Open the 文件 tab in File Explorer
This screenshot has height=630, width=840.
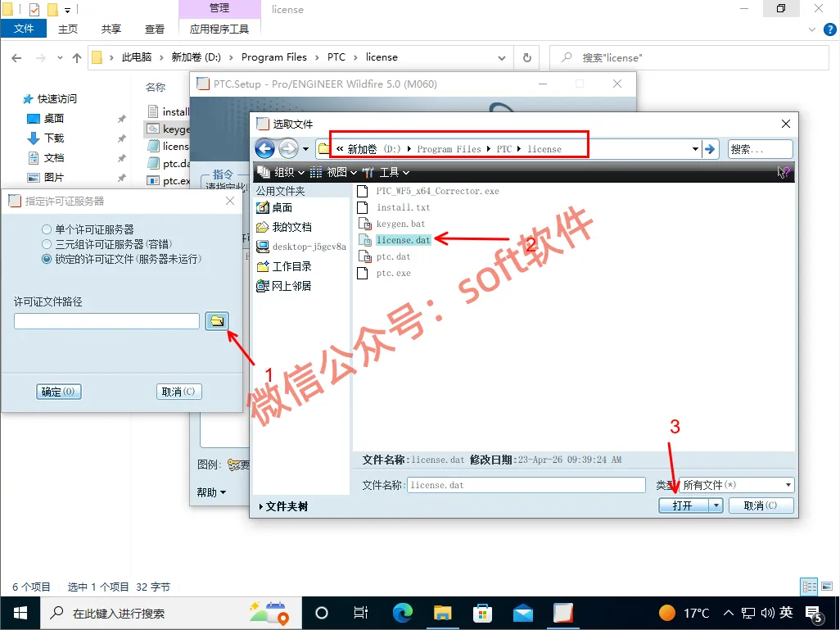[x=24, y=29]
